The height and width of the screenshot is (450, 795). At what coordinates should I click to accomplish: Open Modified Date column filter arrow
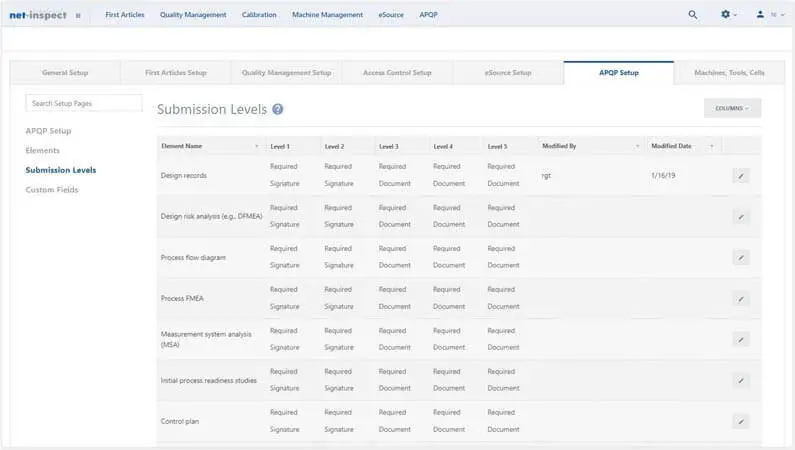[711, 146]
